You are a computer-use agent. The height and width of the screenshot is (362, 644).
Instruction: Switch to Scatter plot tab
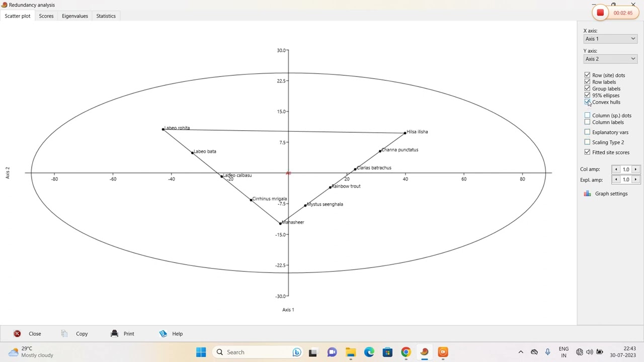pyautogui.click(x=18, y=16)
